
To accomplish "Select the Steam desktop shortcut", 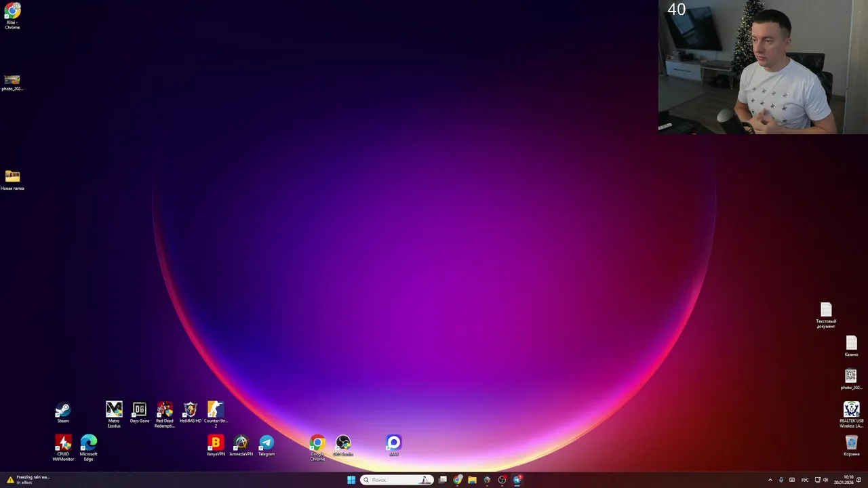I will pos(63,413).
